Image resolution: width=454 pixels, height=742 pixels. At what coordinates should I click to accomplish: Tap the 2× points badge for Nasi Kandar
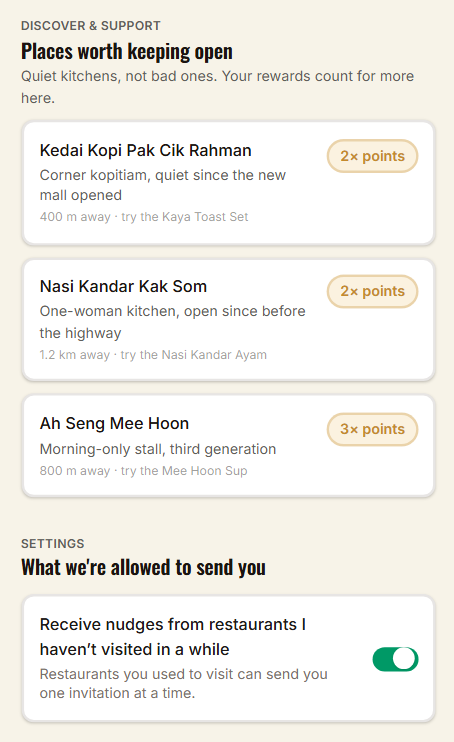[373, 291]
